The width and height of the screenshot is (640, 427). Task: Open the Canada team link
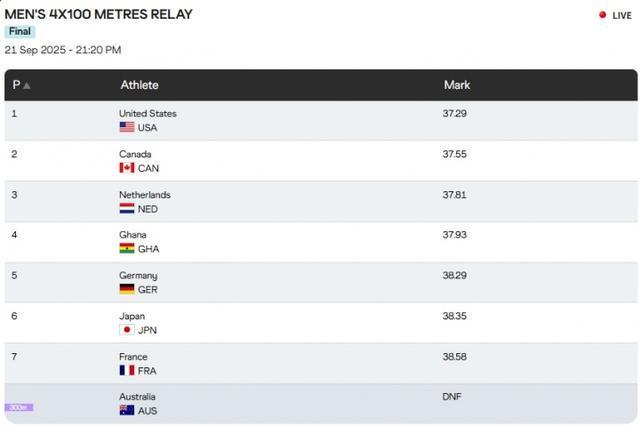[x=135, y=154]
